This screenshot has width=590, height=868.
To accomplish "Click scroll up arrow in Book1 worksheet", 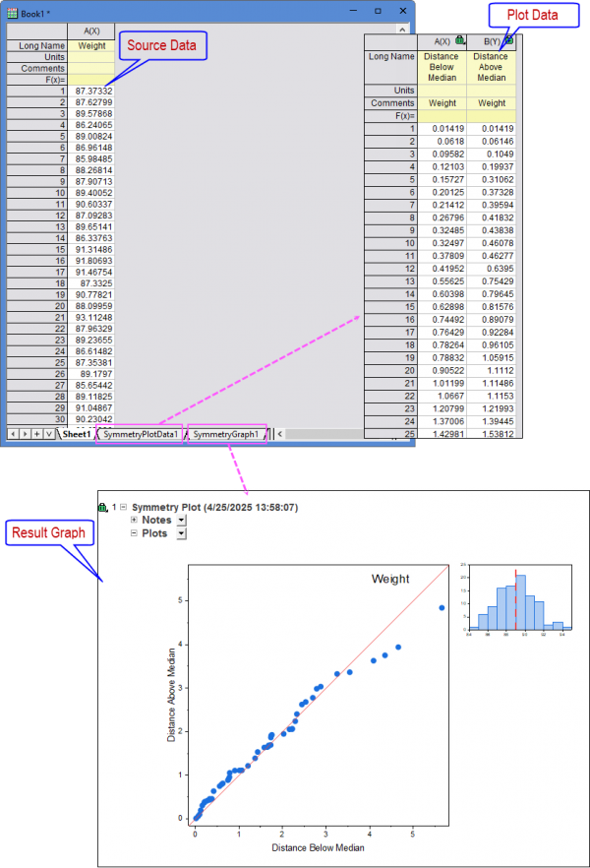I will click(402, 30).
